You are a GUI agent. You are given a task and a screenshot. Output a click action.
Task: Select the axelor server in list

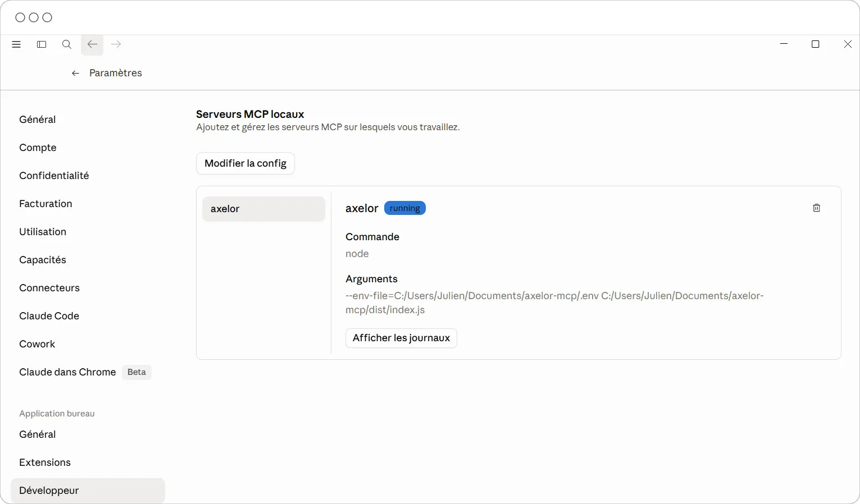(263, 209)
